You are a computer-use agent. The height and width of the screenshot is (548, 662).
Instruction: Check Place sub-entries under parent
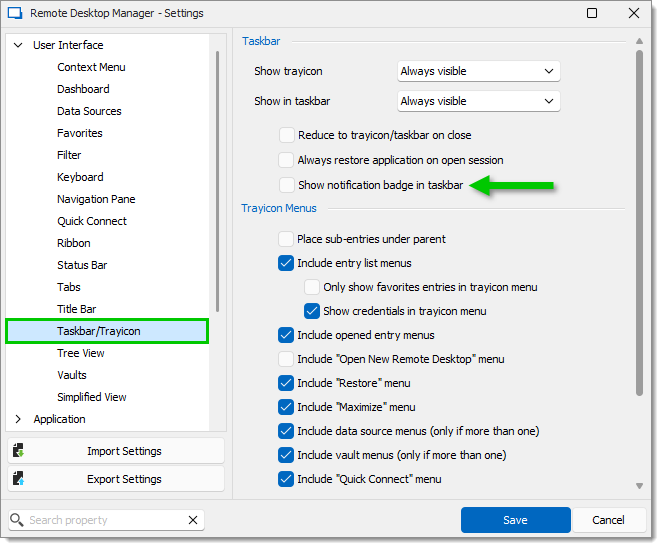point(286,239)
